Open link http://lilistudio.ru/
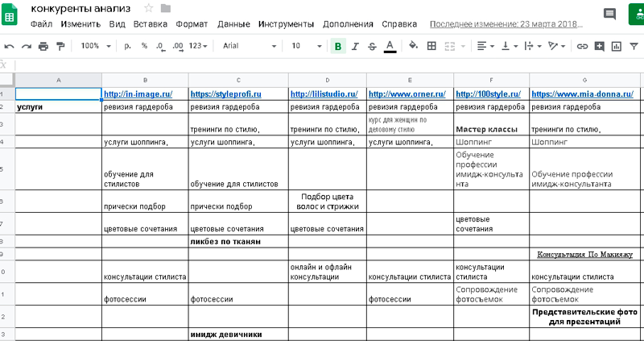644x341 pixels. [x=324, y=94]
